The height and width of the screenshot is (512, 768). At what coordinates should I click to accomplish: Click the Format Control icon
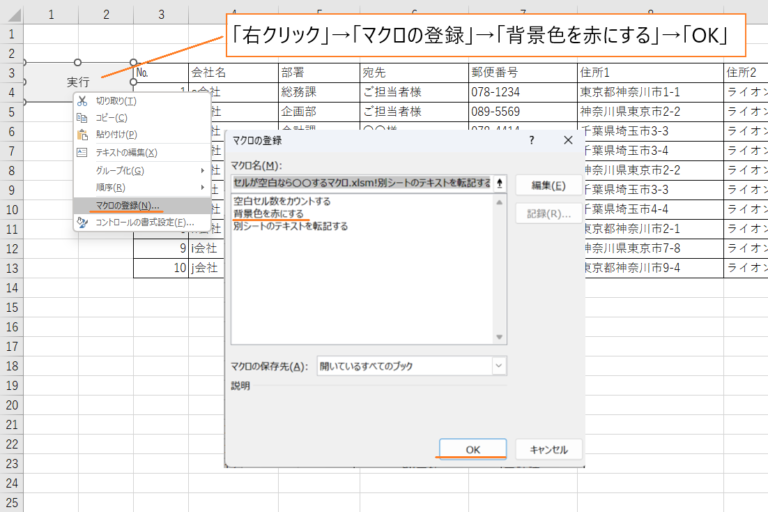82,222
